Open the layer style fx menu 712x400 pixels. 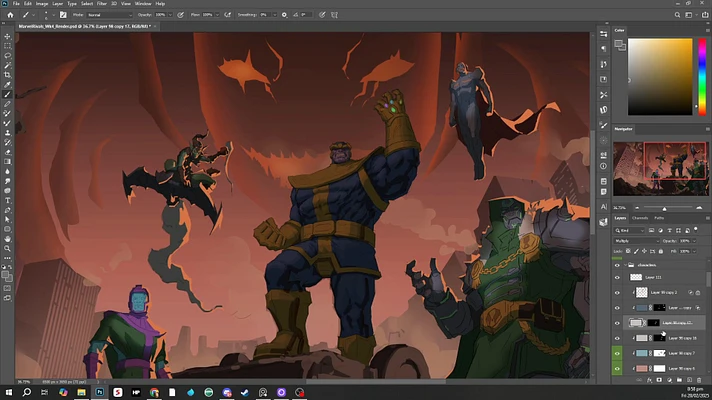(x=649, y=380)
